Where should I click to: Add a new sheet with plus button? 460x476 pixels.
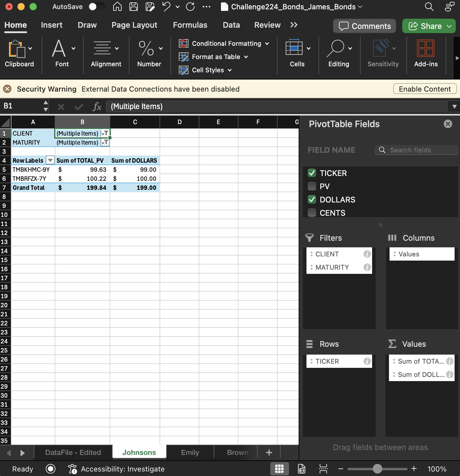[269, 452]
